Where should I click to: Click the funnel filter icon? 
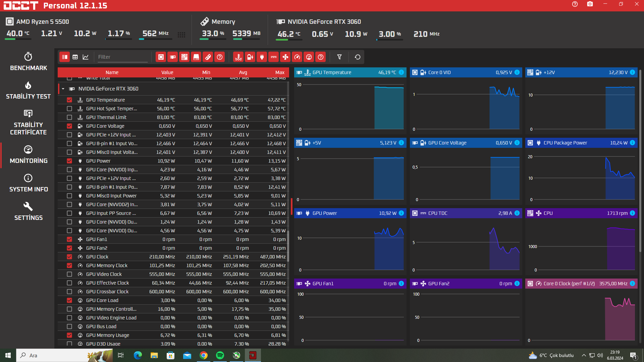339,57
